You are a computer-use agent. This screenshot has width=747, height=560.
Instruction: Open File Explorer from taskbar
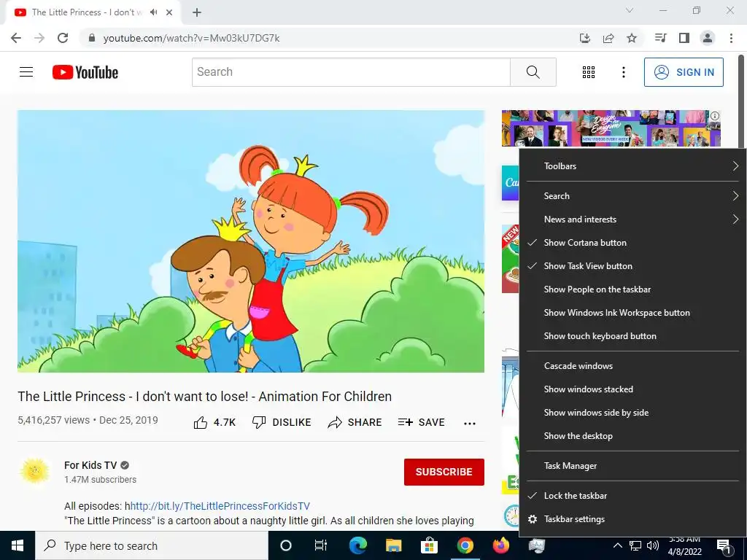[393, 545]
